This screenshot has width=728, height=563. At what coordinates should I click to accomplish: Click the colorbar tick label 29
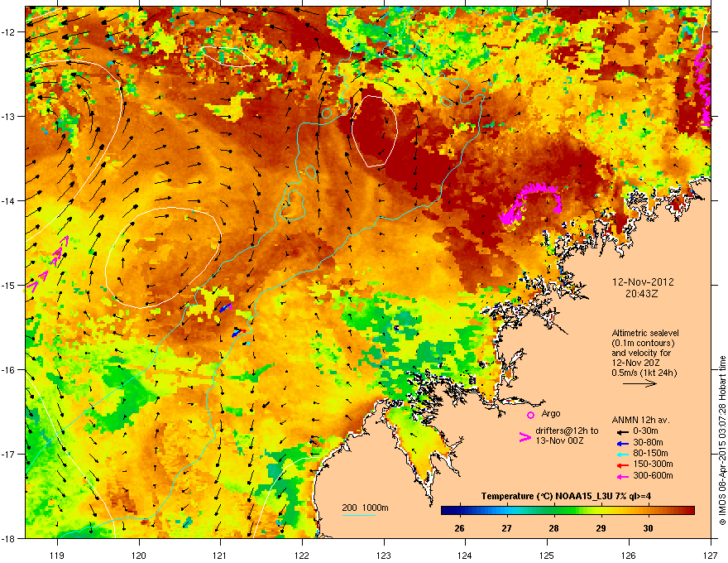pyautogui.click(x=601, y=528)
